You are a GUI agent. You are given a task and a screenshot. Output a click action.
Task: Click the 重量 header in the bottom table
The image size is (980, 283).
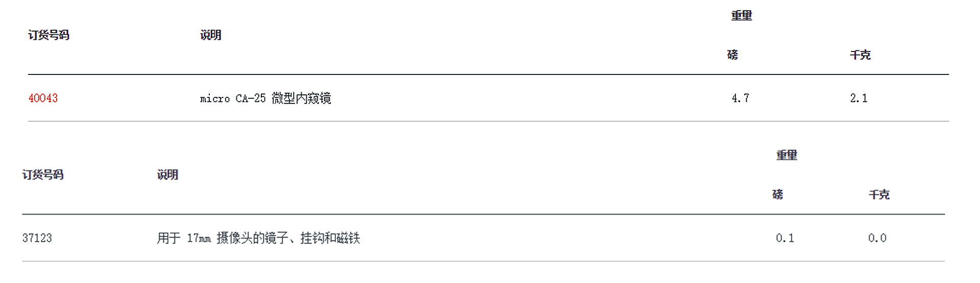787,156
